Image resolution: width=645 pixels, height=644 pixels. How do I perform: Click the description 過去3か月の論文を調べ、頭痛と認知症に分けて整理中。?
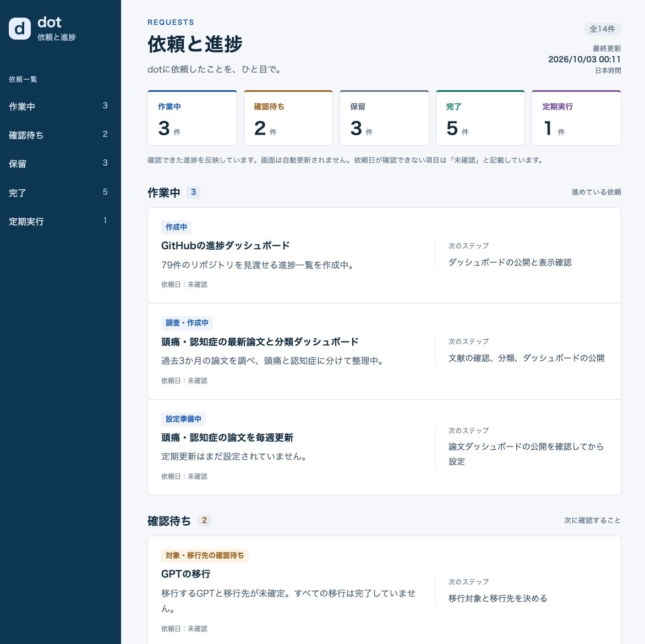272,360
